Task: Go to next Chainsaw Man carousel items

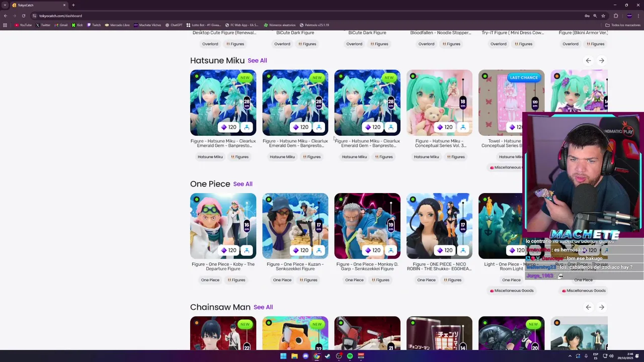Action: click(x=601, y=307)
